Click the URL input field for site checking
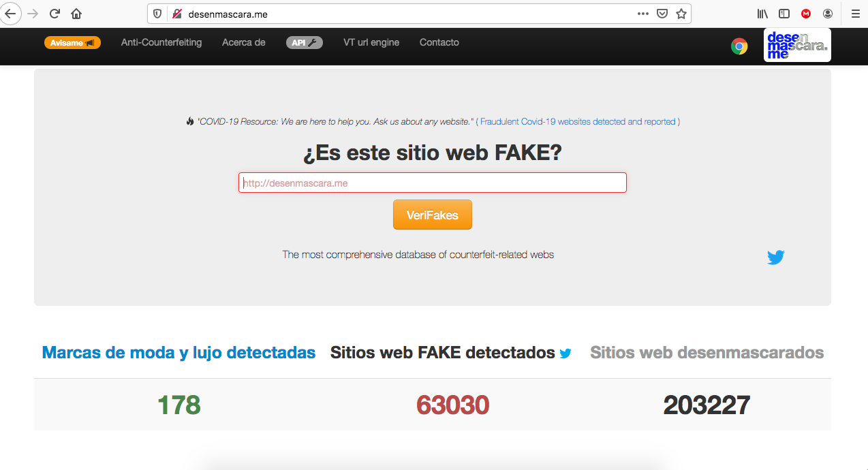The image size is (868, 470). pos(432,183)
